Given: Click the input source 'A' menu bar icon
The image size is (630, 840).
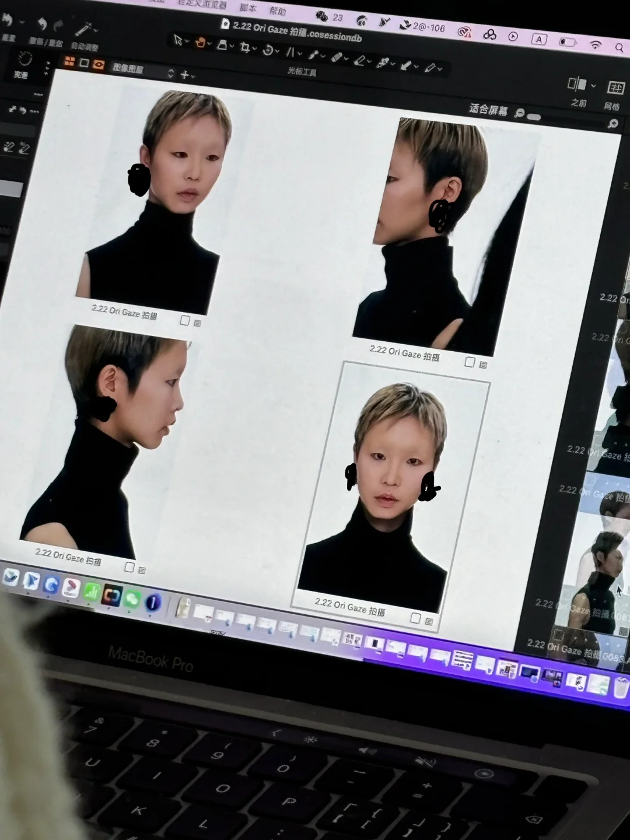Looking at the screenshot, I should coord(540,39).
